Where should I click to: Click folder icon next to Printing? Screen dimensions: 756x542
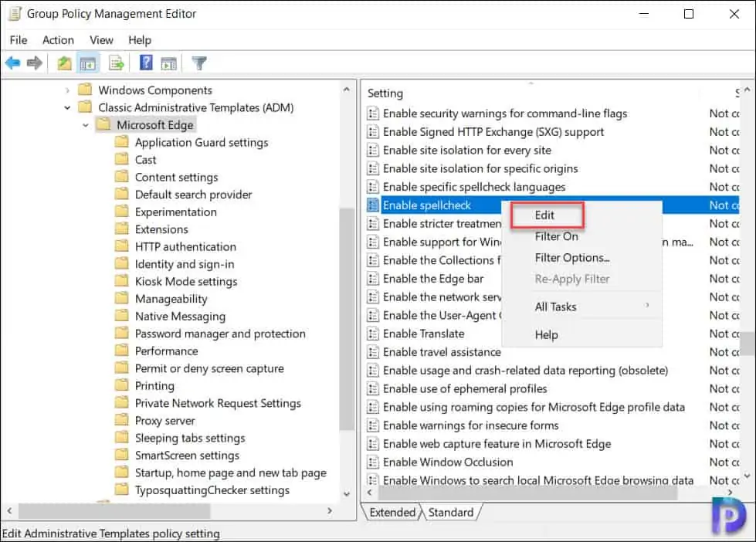[122, 386]
